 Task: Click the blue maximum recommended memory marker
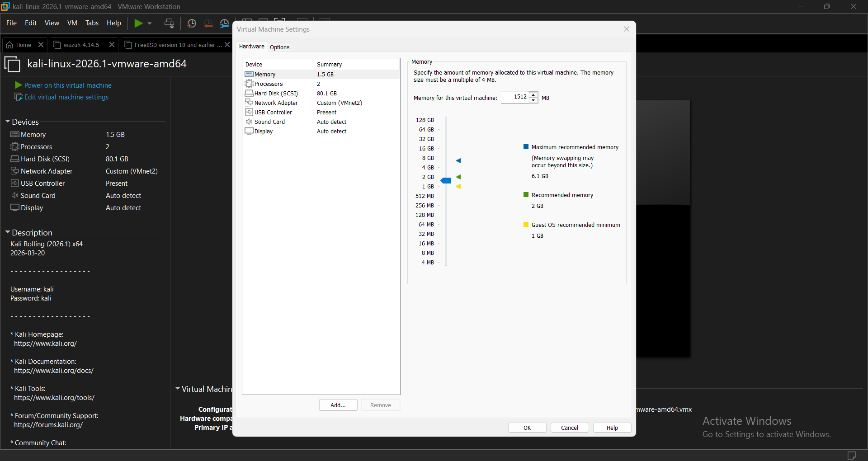458,160
